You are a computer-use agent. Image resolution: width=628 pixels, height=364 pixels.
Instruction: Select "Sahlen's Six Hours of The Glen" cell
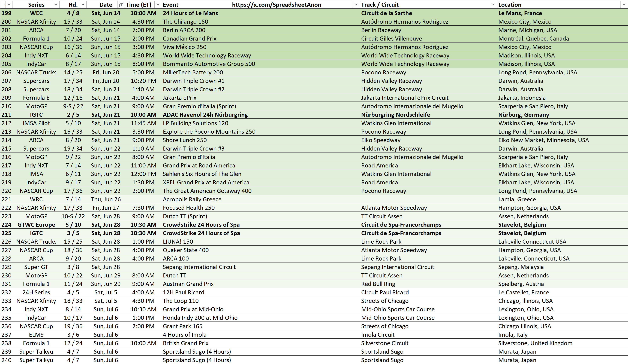[202, 174]
